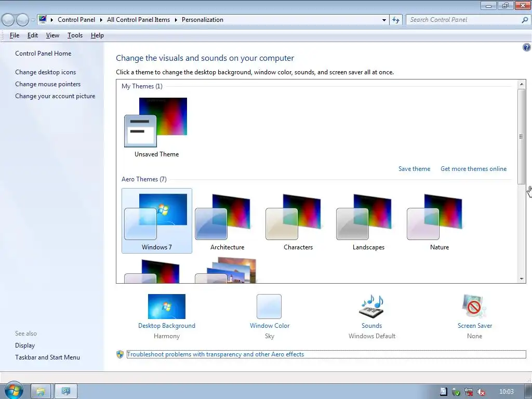
Task: Select the Unsaved Theme thumbnail
Action: click(156, 123)
